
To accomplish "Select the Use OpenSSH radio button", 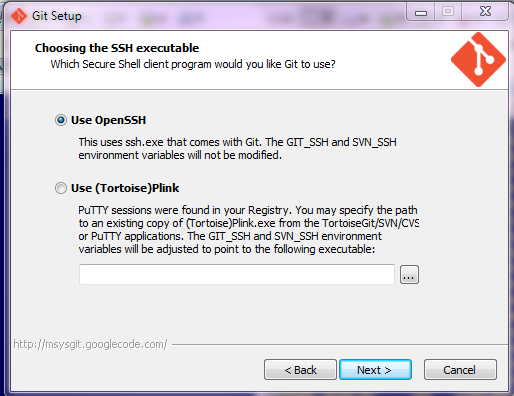I will (x=61, y=120).
